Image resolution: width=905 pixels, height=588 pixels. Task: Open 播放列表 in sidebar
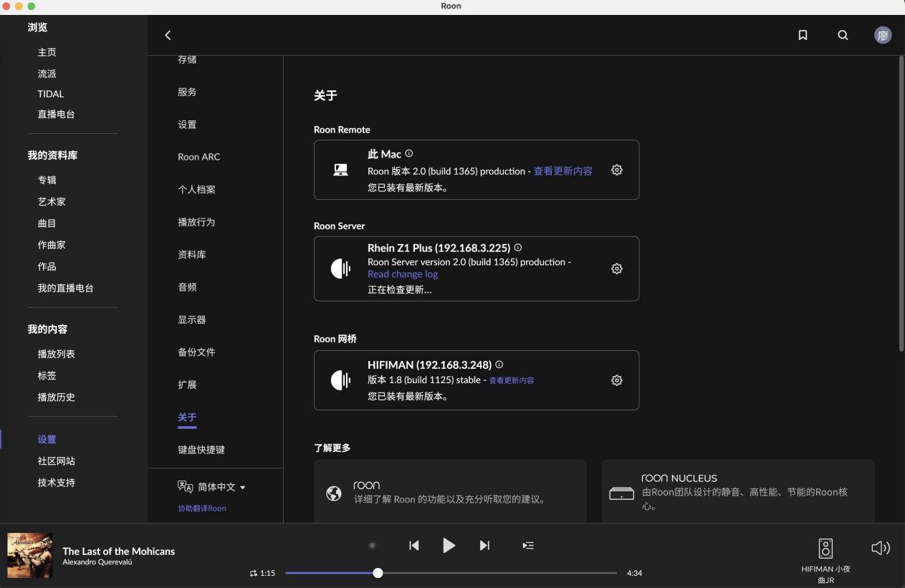(57, 354)
